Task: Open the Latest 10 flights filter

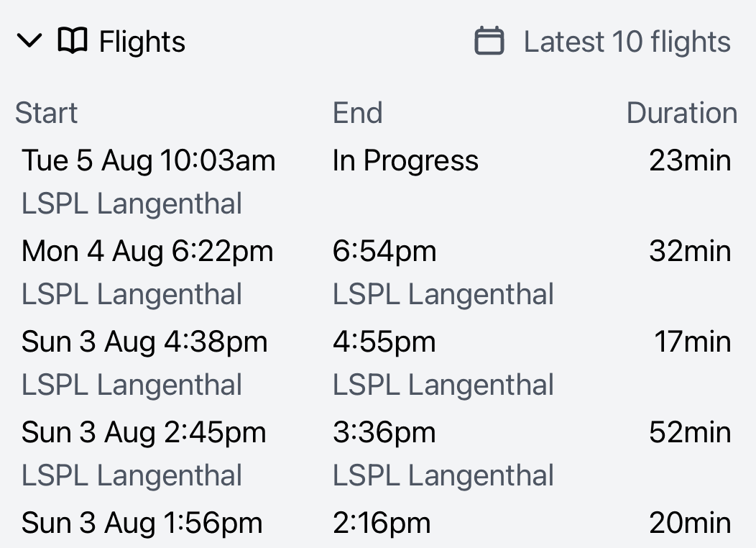Action: 627,42
